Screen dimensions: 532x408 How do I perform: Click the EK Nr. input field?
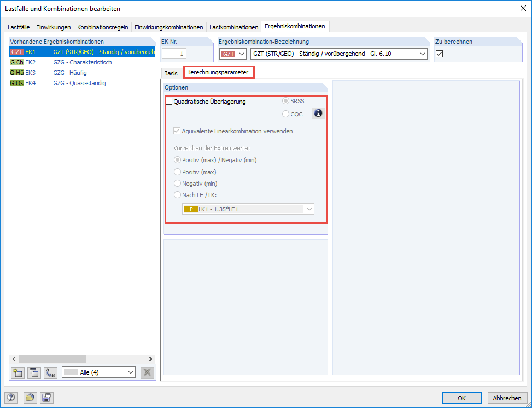pyautogui.click(x=174, y=54)
